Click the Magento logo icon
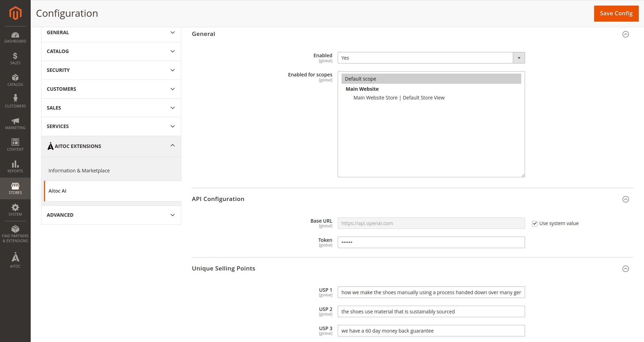The width and height of the screenshot is (644, 342). click(15, 13)
